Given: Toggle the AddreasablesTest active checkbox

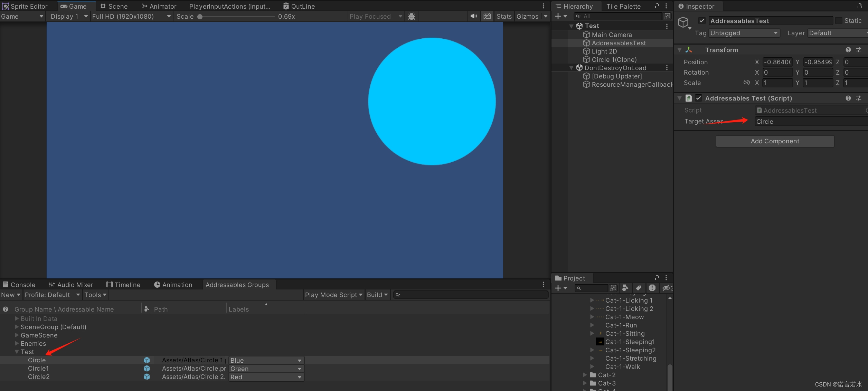Looking at the screenshot, I should (701, 21).
